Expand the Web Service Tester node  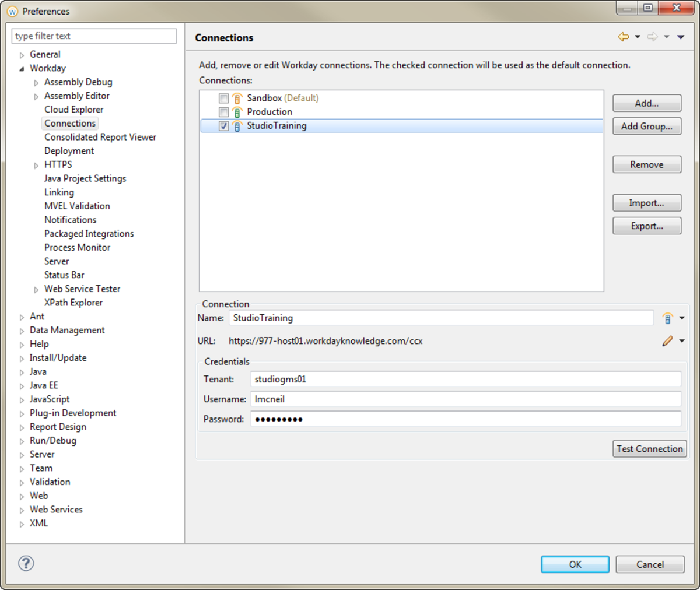coord(36,289)
